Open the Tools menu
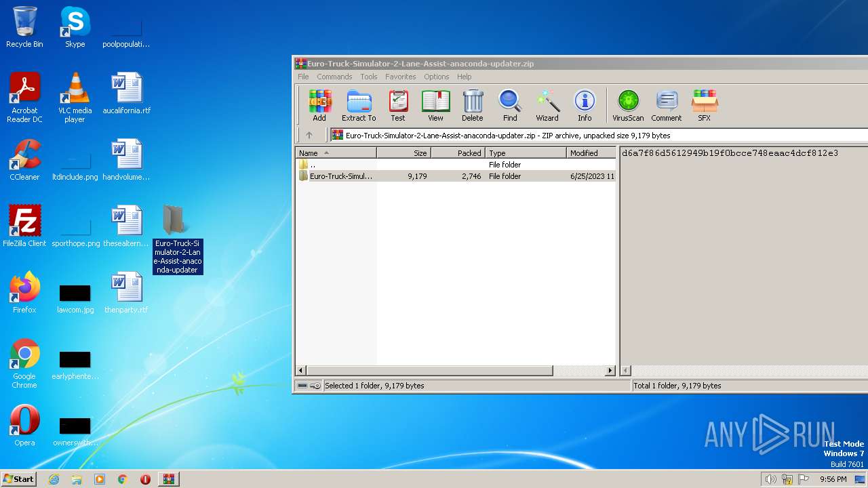Image resolution: width=868 pixels, height=488 pixels. [369, 77]
